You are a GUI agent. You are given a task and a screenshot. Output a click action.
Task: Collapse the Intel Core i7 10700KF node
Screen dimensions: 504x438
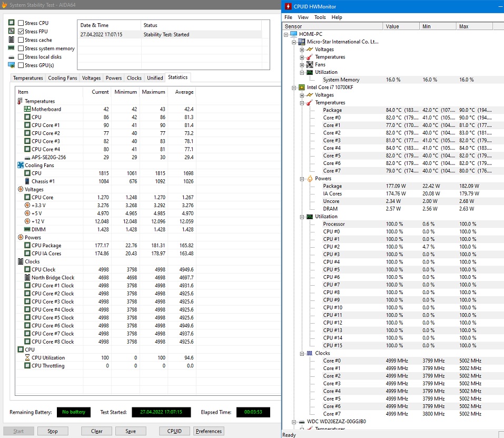[294, 88]
